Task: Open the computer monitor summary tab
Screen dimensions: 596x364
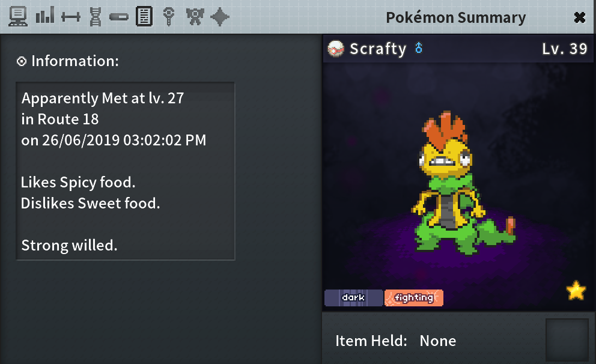Action: pos(18,17)
